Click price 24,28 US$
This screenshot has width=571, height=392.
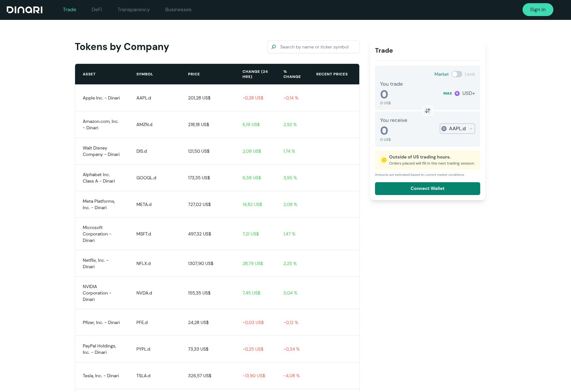tap(198, 322)
